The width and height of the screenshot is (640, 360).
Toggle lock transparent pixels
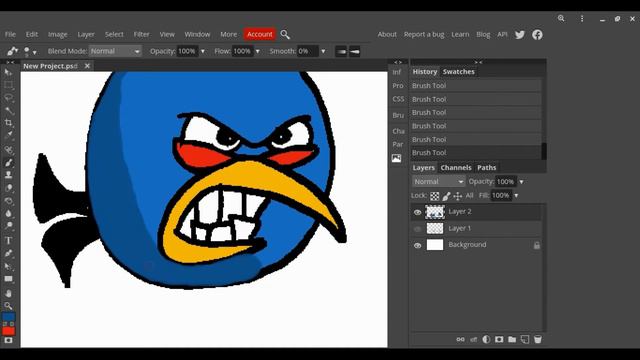tap(435, 196)
